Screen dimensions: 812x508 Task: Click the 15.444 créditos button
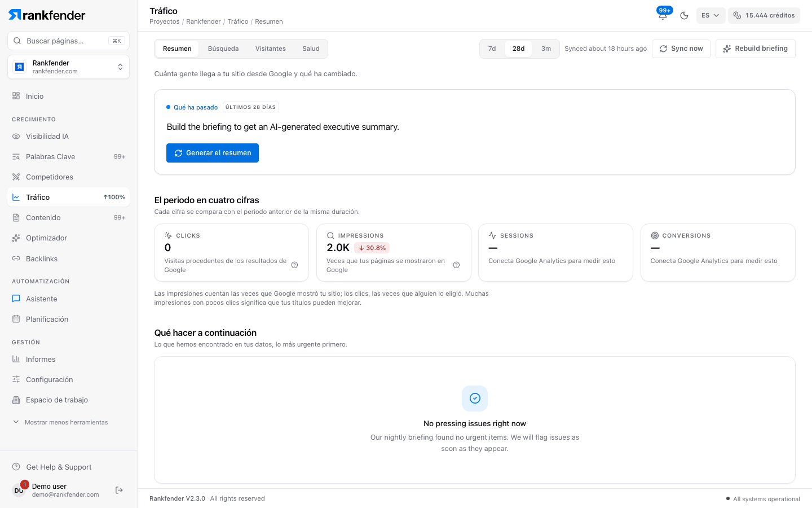point(764,15)
